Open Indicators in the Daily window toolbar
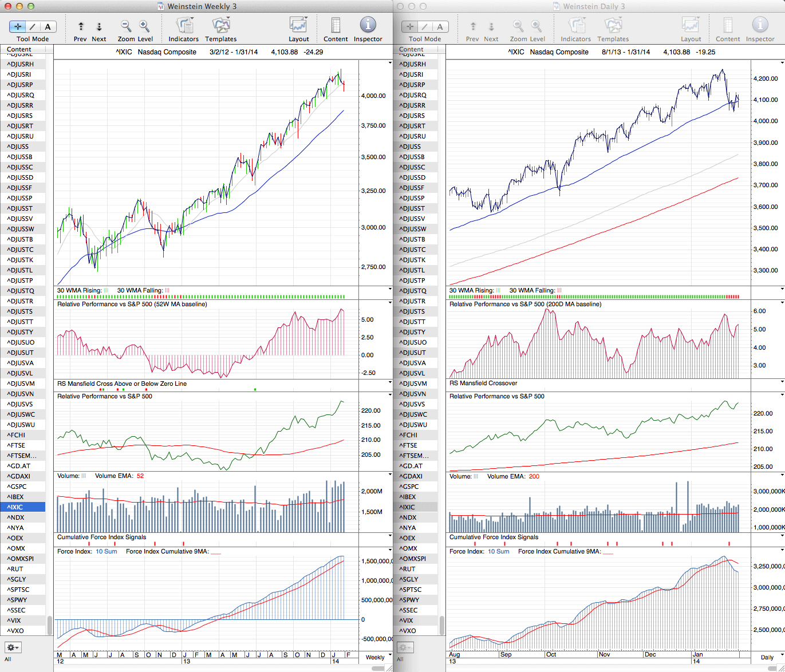Image resolution: width=785 pixels, height=672 pixels. [576, 26]
